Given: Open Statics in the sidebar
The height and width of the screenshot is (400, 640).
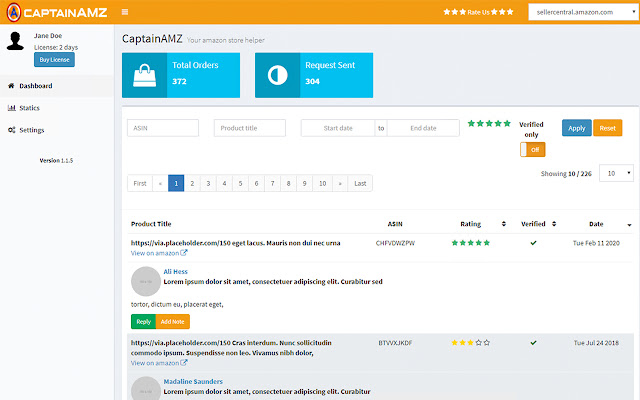Looking at the screenshot, I should (x=29, y=107).
